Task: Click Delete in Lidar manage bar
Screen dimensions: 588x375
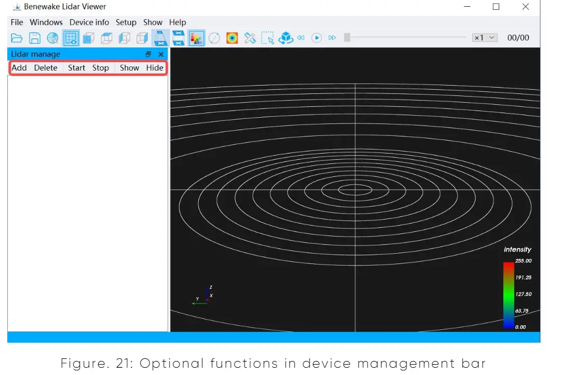Action: pyautogui.click(x=46, y=68)
